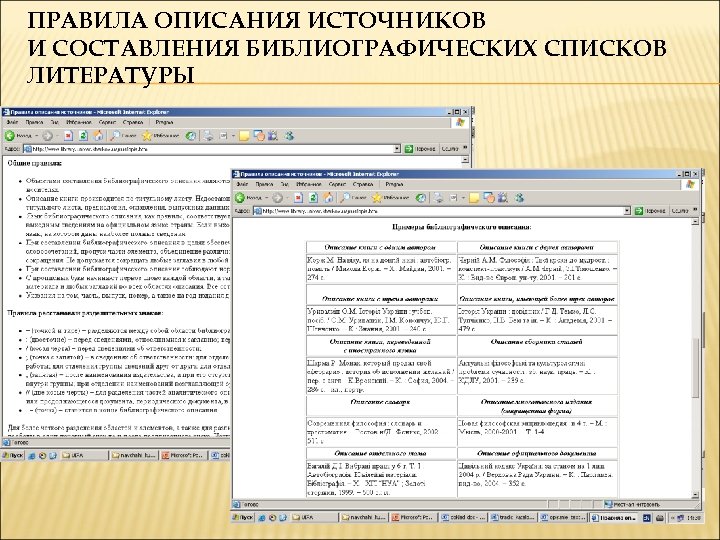Open Help menu in front browser window
Image resolution: width=720 pixels, height=540 pixels.
[363, 184]
